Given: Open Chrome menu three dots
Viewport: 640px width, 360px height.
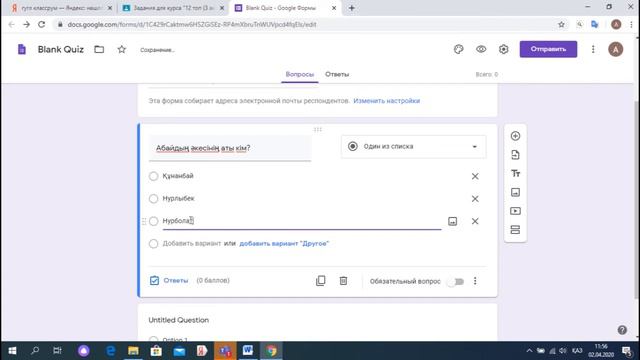Looking at the screenshot, I should pyautogui.click(x=631, y=24).
